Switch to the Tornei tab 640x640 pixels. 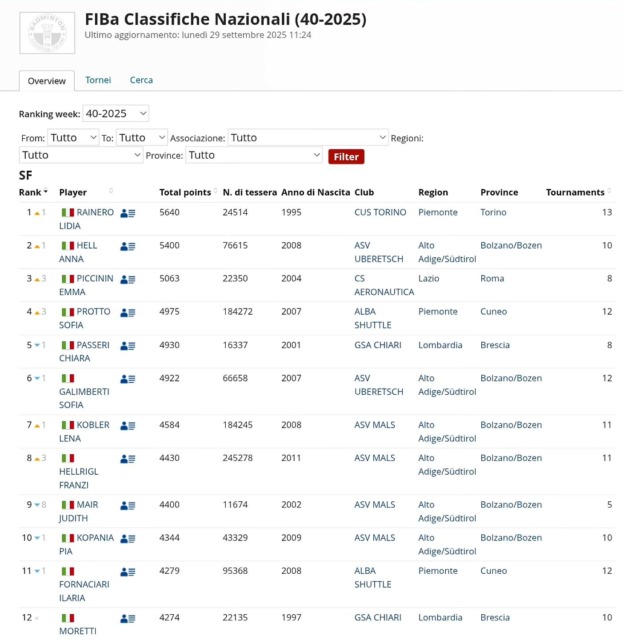click(98, 80)
